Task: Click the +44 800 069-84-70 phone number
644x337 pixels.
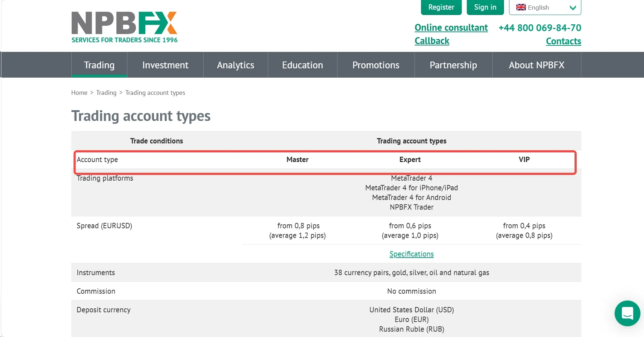Action: [540, 28]
